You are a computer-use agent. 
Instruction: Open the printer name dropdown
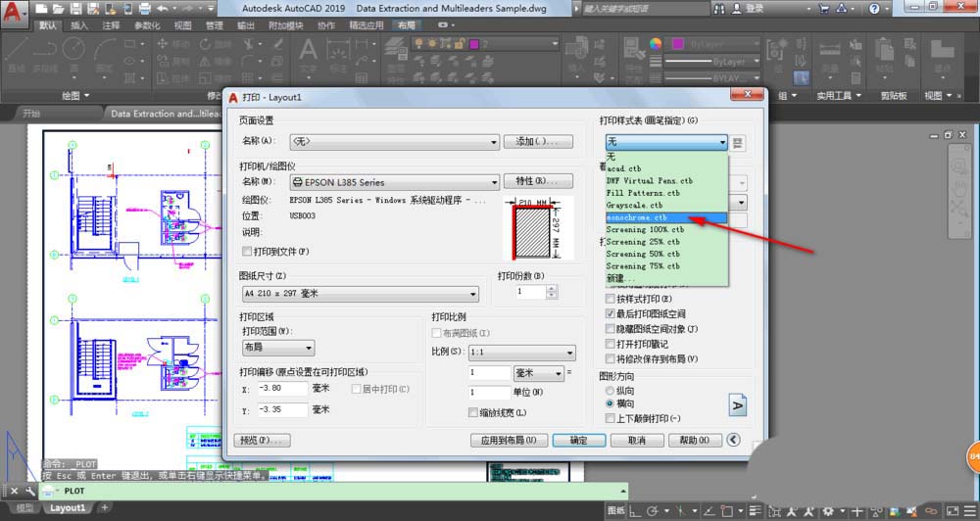493,182
